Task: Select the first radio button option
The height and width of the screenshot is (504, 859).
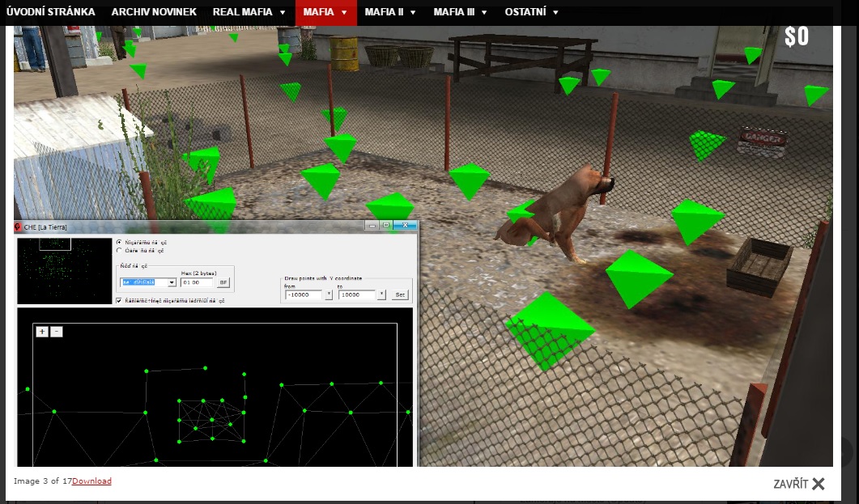Action: 120,242
